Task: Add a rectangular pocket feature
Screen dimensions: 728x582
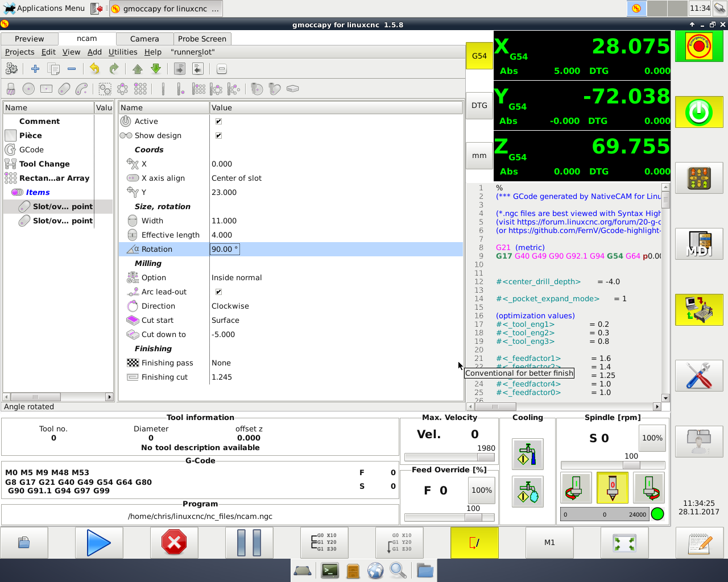Action: click(47, 89)
